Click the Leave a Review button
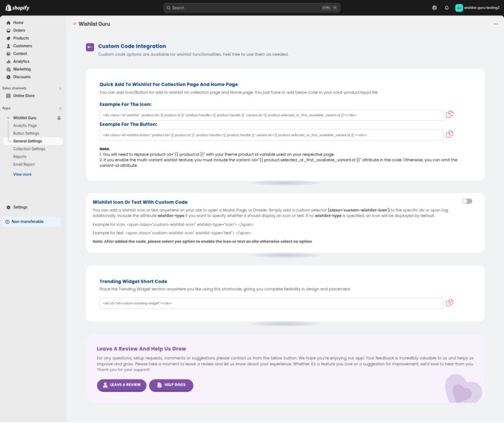 122,385
